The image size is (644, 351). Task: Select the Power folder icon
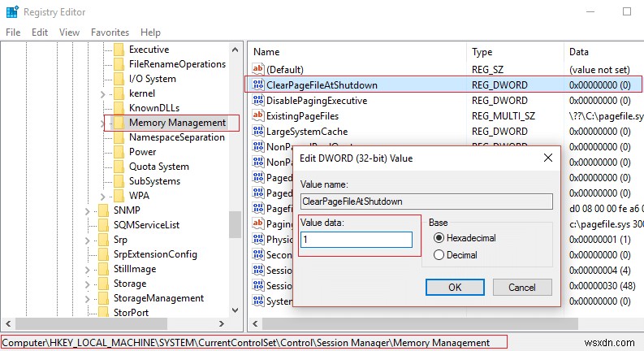coord(119,152)
